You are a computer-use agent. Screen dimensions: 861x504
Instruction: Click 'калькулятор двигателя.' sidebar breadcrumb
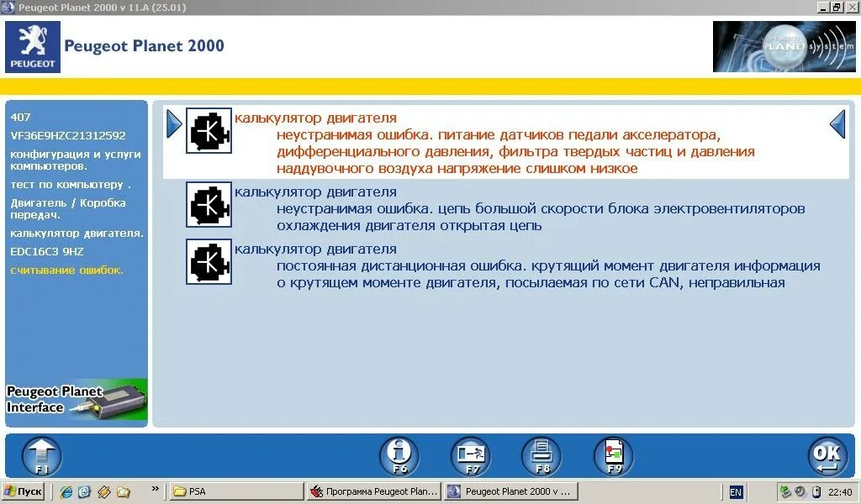click(x=77, y=233)
